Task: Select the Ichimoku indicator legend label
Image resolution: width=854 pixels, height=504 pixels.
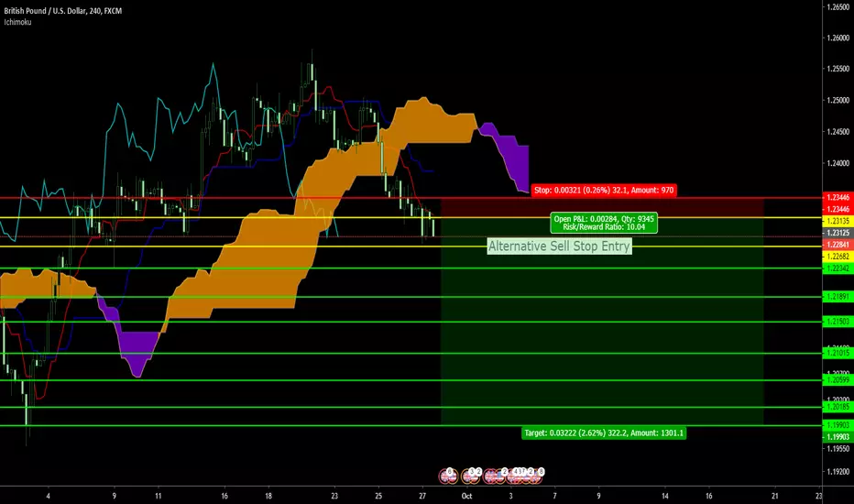Action: [17, 22]
